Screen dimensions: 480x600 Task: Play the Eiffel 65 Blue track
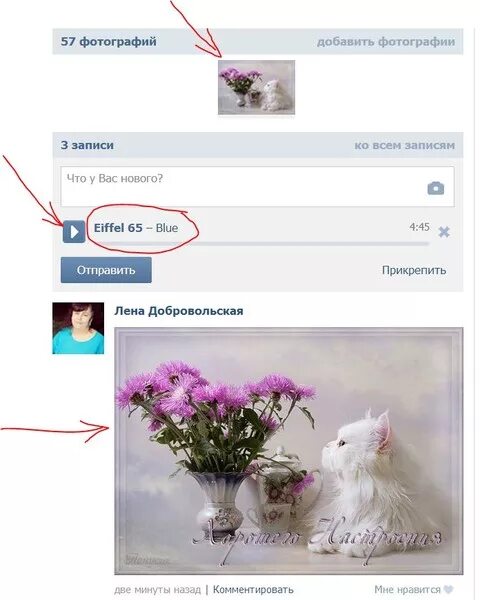74,232
